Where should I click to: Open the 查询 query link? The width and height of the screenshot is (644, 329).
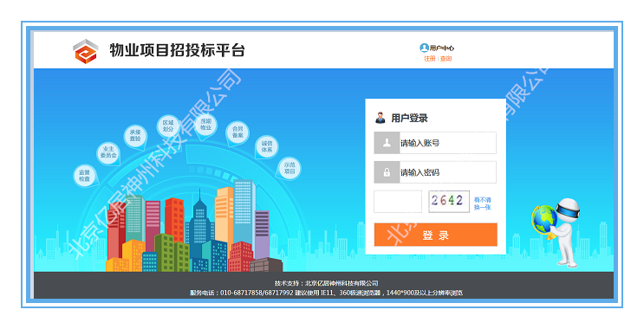[x=446, y=59]
